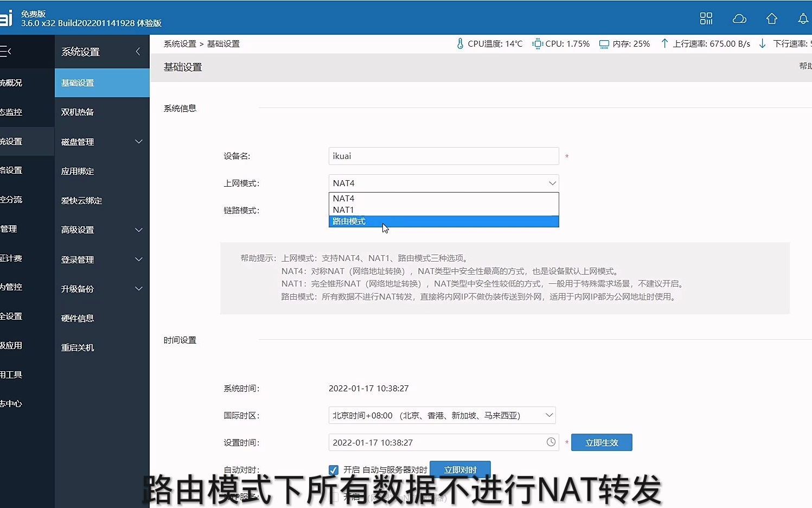Open 认证计费 in main sidebar
This screenshot has width=812, height=508.
pos(27,258)
